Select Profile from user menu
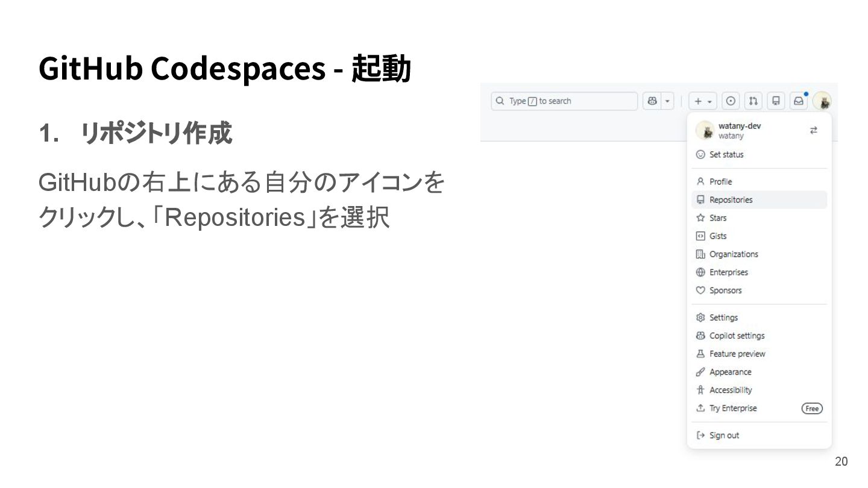Image resolution: width=868 pixels, height=488 pixels. (x=720, y=182)
